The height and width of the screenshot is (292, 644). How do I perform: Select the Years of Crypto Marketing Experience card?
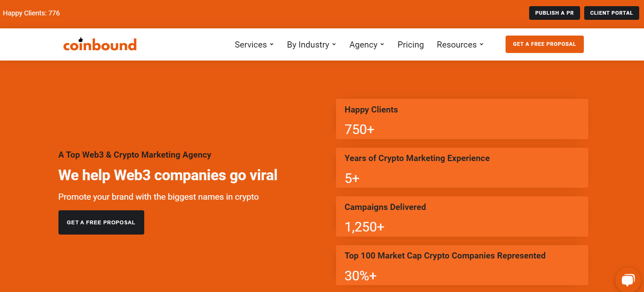462,168
